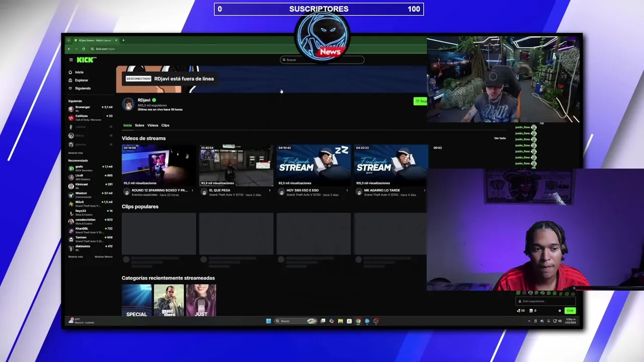Open options menu for ROUND 12 SPARRING video
644x362 pixels.
[192, 191]
